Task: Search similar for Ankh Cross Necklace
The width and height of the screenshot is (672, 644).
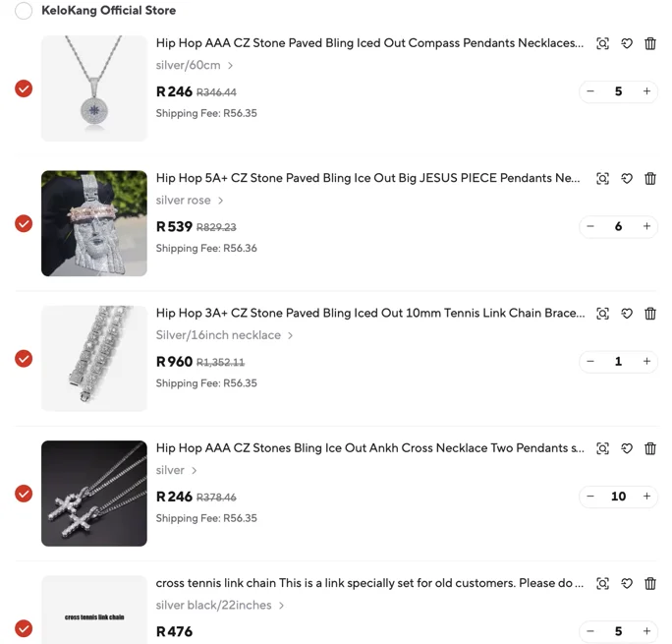Action: pos(602,448)
